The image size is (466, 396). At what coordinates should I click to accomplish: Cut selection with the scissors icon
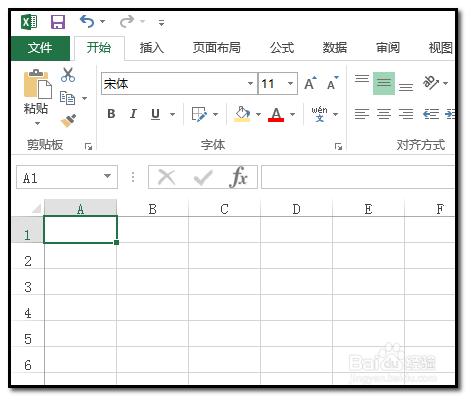point(68,75)
